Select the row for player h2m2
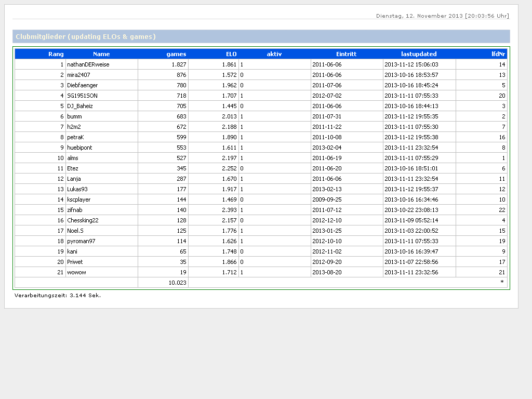This screenshot has width=532, height=399. click(x=261, y=127)
